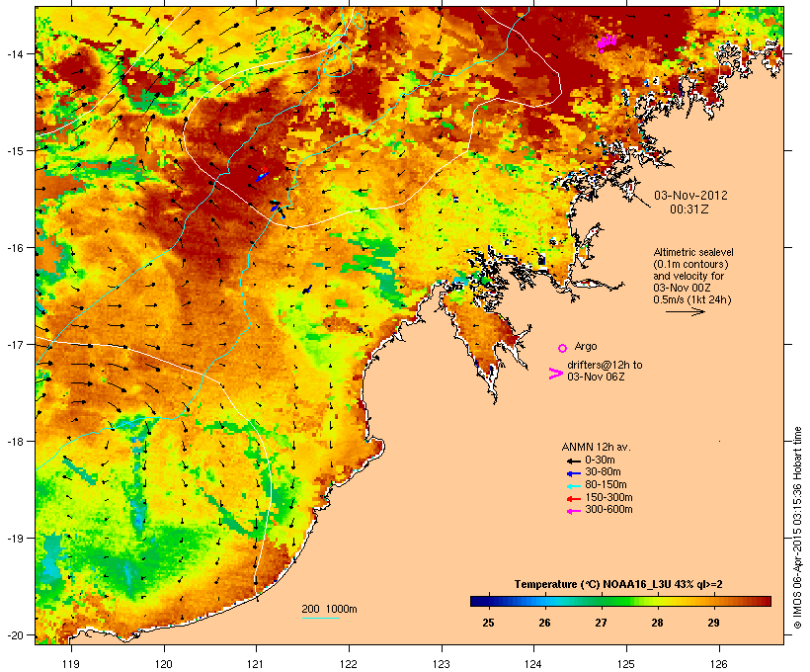Click the -14 latitude axis label
This screenshot has height=672, width=810.
tap(14, 53)
